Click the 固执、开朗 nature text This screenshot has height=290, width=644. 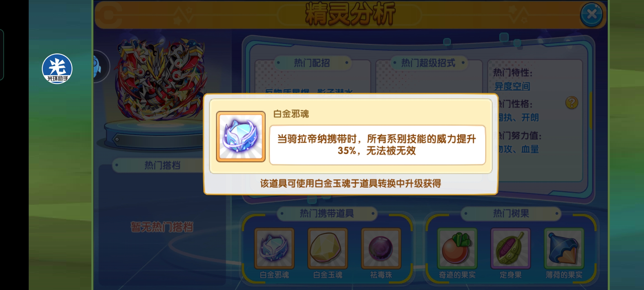(518, 117)
